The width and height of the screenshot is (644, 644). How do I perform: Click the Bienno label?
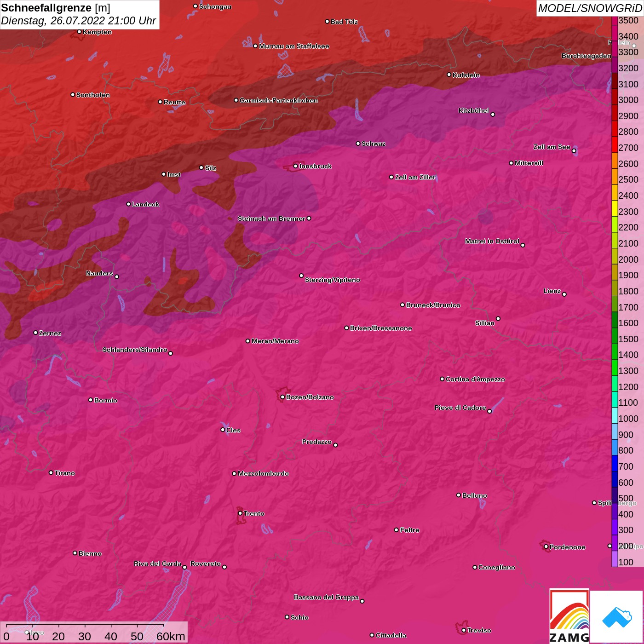coord(90,553)
